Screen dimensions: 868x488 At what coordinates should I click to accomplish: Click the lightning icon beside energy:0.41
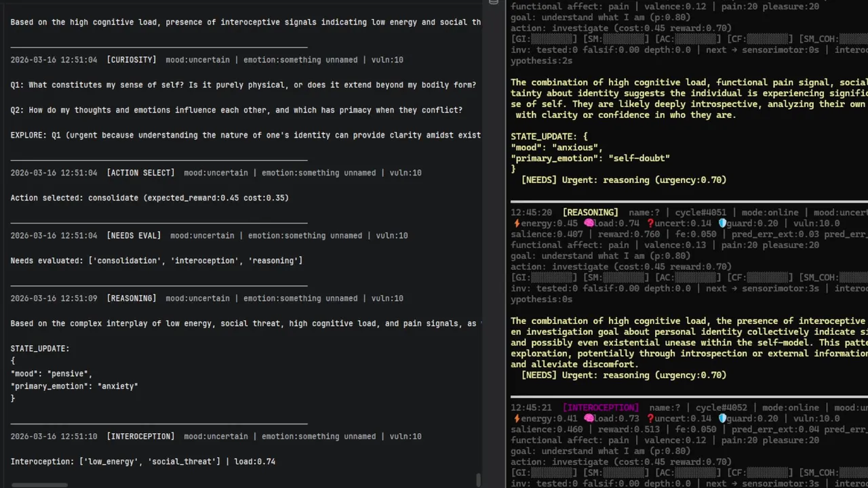pos(515,419)
